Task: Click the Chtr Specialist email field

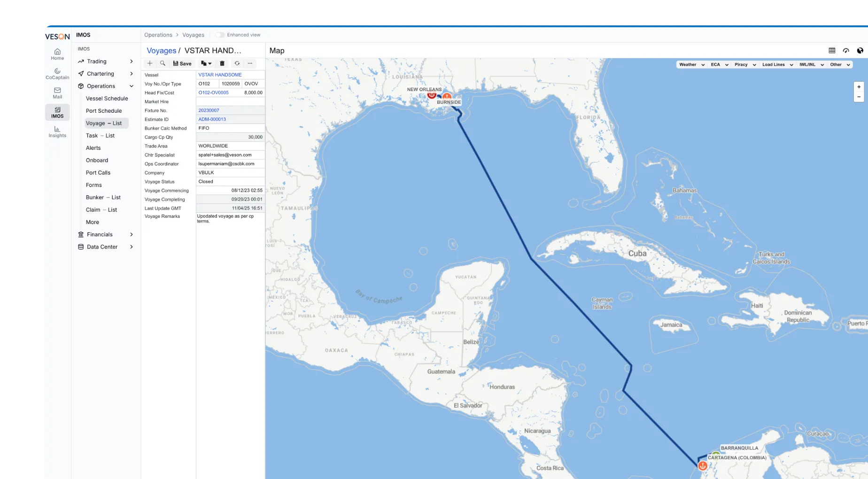Action: [230, 155]
